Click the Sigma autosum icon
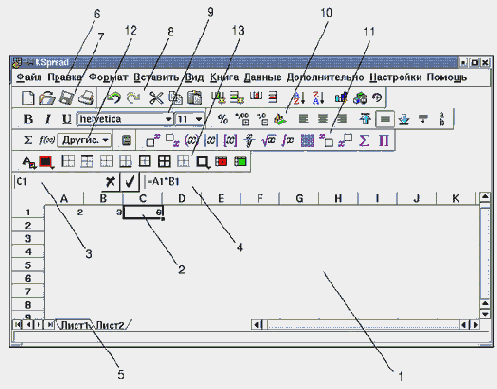The width and height of the screenshot is (497, 389). (28, 140)
